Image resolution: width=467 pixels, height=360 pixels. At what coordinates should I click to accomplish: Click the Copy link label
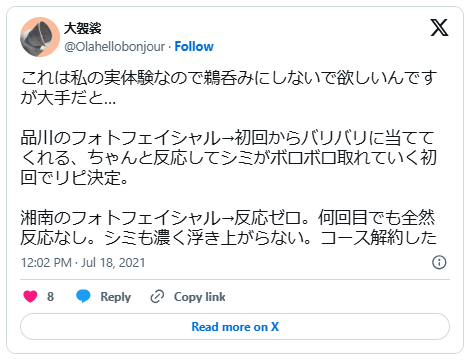pos(199,297)
